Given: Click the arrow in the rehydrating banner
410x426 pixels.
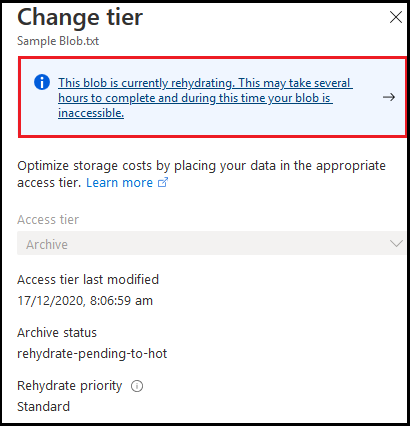Looking at the screenshot, I should pyautogui.click(x=389, y=97).
